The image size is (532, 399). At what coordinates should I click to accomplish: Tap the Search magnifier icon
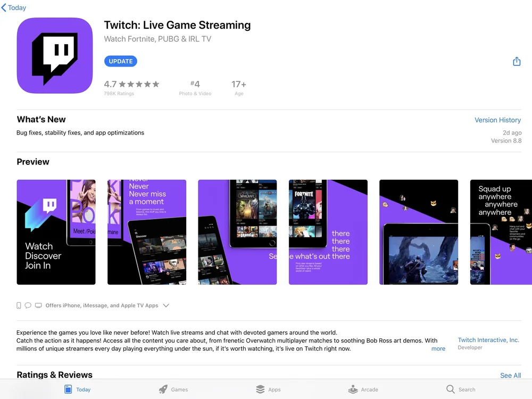click(451, 389)
